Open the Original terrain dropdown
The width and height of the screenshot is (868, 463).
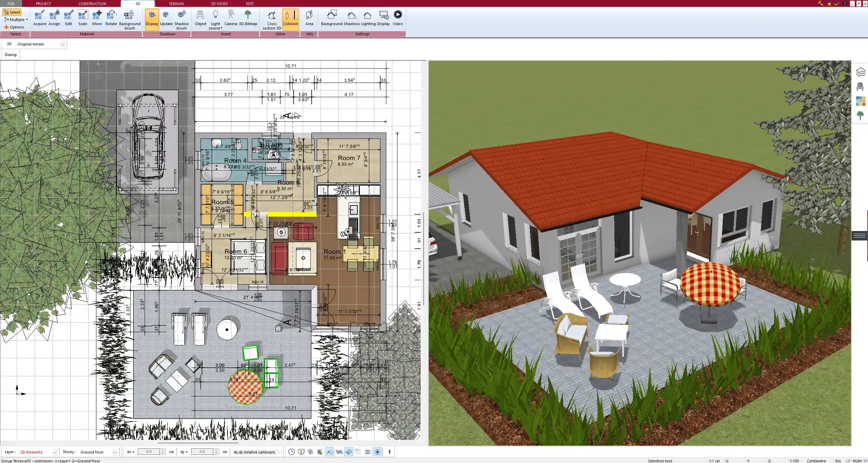click(x=63, y=44)
